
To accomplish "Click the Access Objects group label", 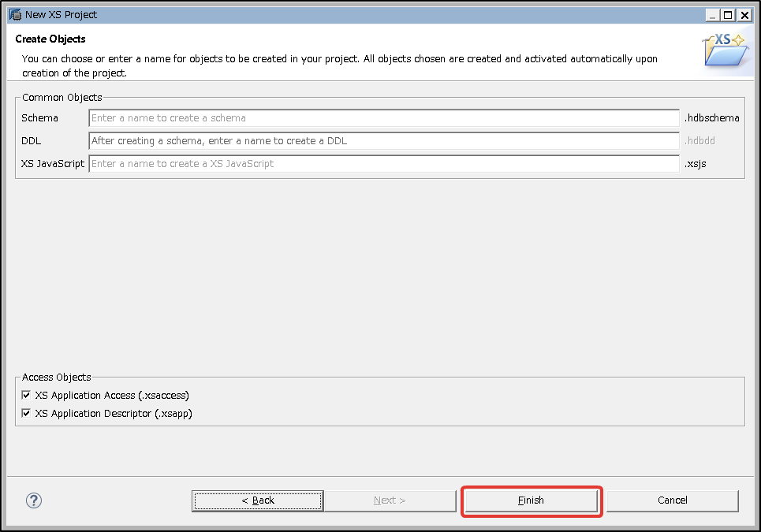I will click(x=56, y=378).
